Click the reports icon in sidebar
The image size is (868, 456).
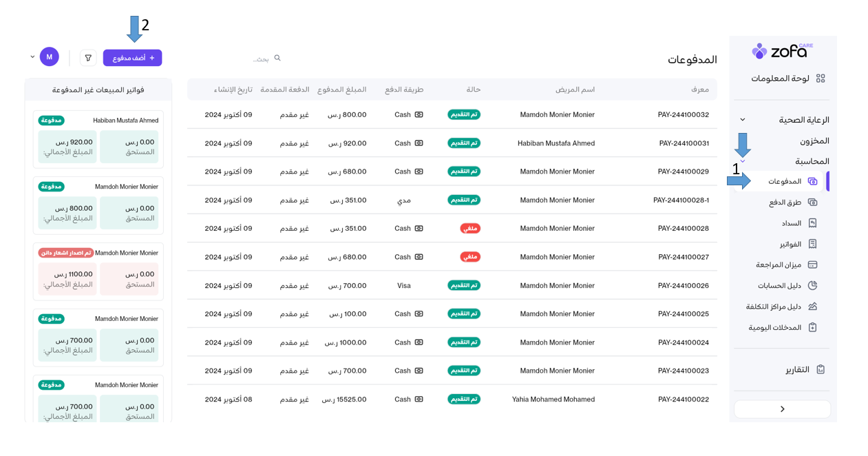pos(820,369)
